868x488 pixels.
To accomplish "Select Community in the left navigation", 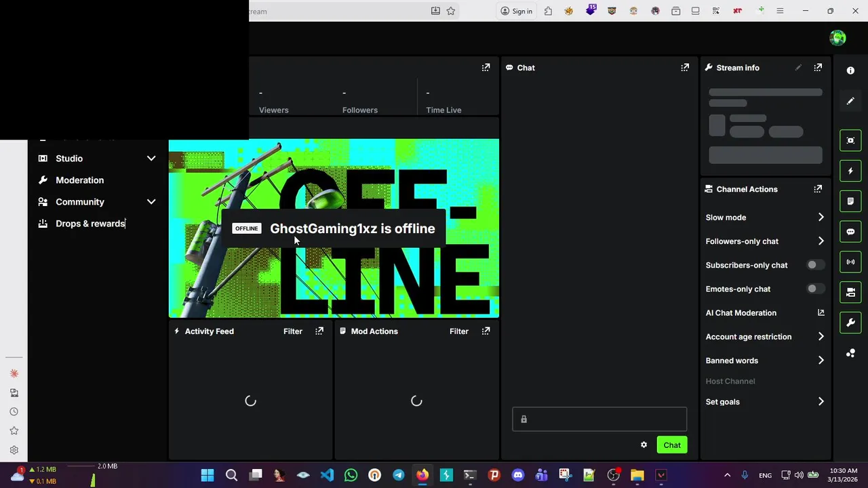I will click(x=80, y=202).
